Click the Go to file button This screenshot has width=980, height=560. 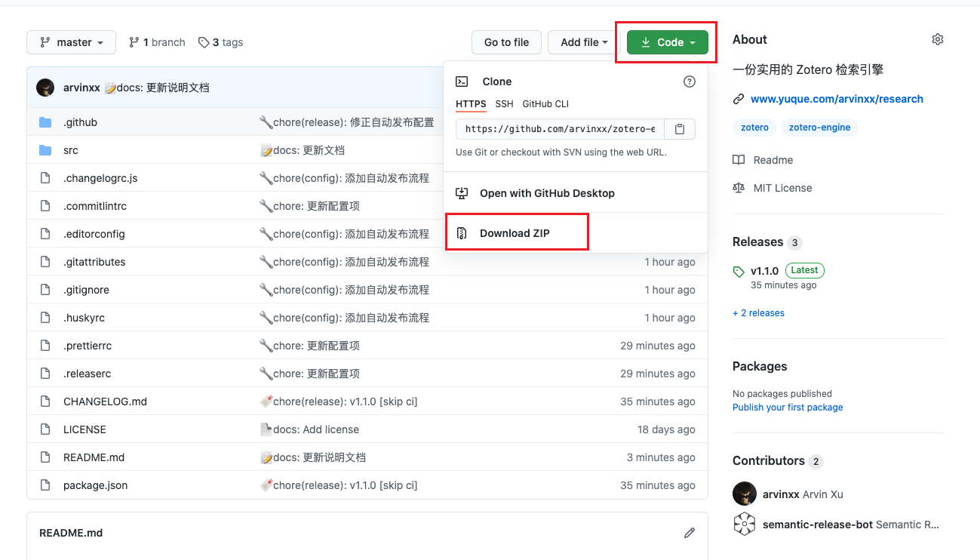click(x=506, y=42)
